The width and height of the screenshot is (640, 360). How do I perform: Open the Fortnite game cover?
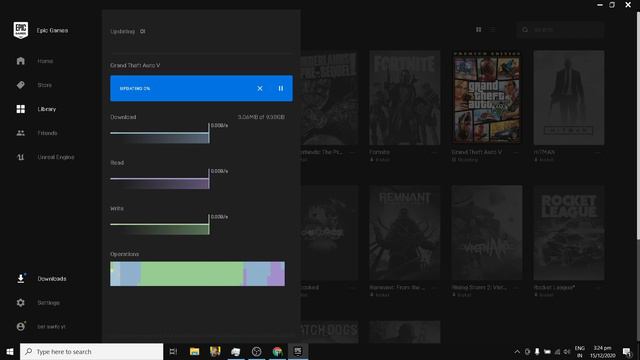tap(404, 98)
